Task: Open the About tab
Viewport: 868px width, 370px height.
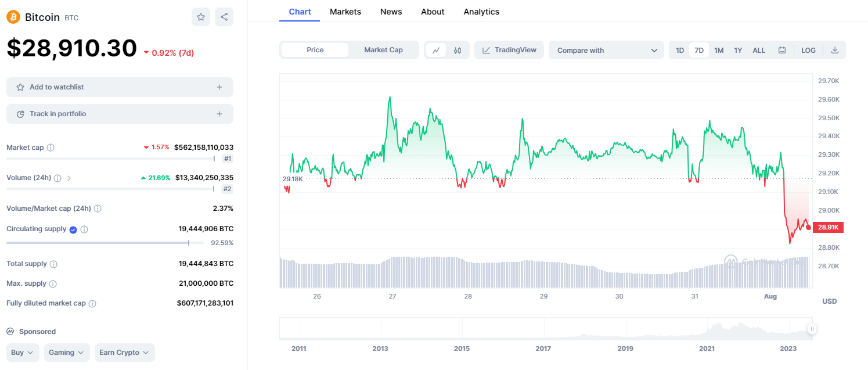Action: pyautogui.click(x=433, y=12)
